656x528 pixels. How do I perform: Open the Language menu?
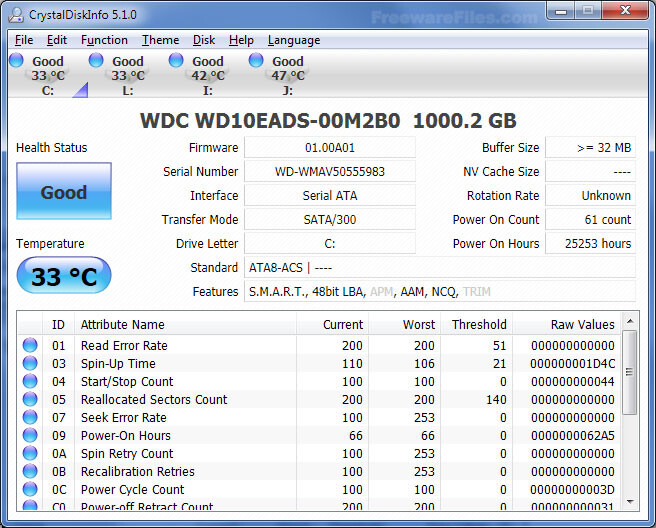coord(294,40)
